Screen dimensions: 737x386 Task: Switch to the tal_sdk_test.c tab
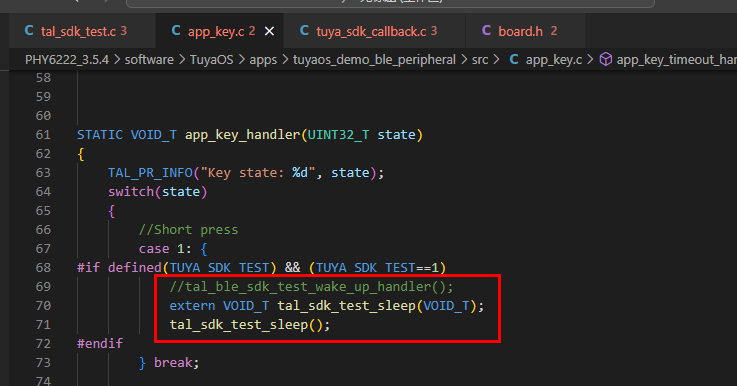pyautogui.click(x=76, y=31)
